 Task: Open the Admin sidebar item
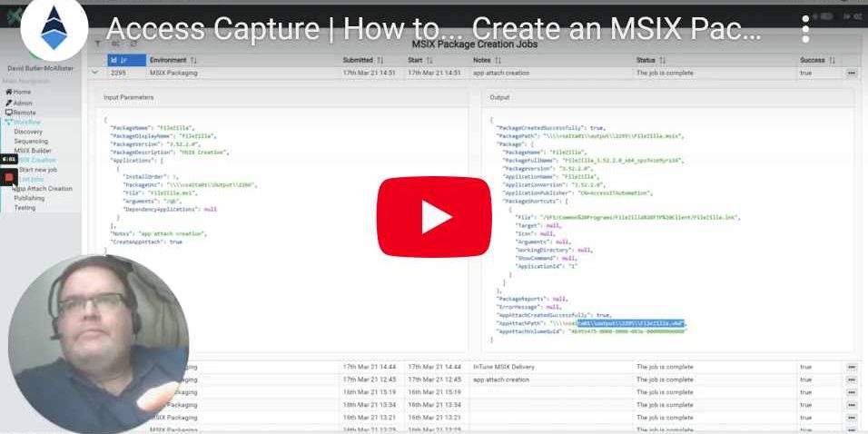pyautogui.click(x=19, y=103)
